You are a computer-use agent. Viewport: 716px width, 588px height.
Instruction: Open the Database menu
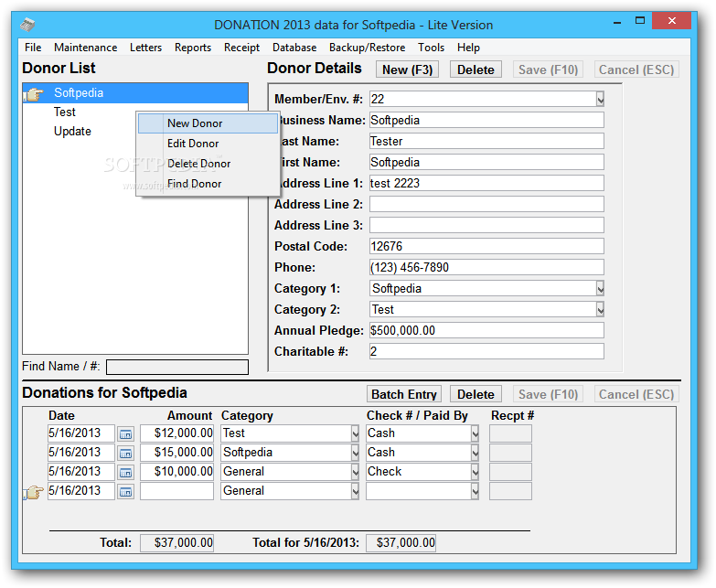294,48
